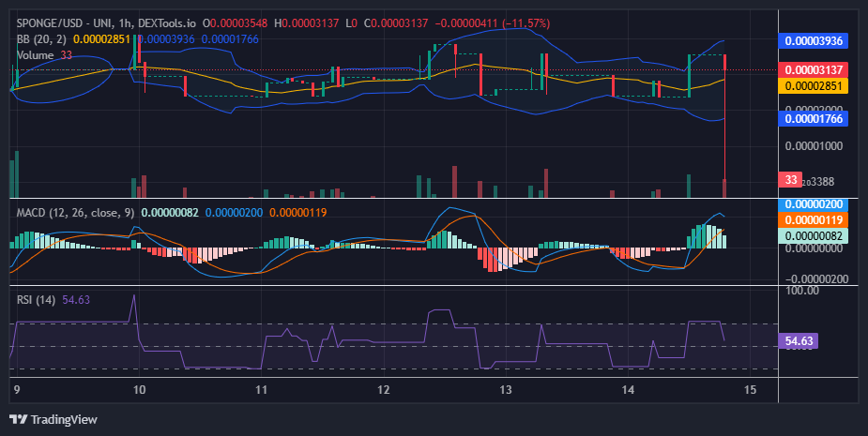Click the BB basis value 0.00002851 in legend

click(102, 39)
